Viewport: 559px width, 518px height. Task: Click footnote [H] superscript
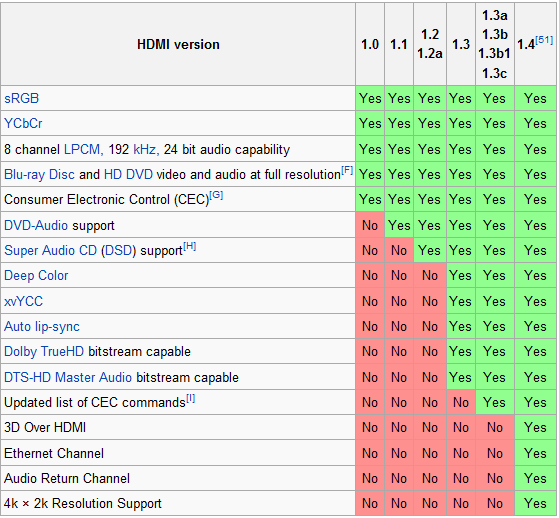[x=190, y=246]
